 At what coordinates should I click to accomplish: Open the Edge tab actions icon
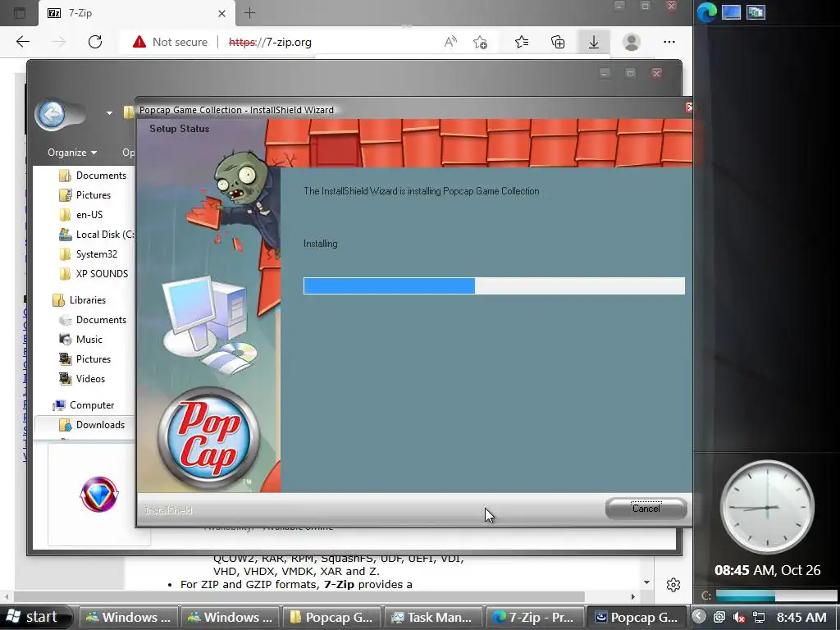coord(20,13)
